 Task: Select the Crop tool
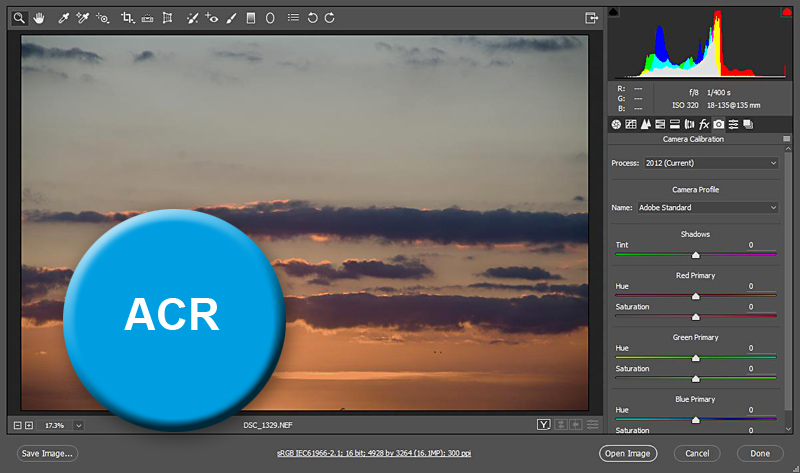(x=127, y=18)
